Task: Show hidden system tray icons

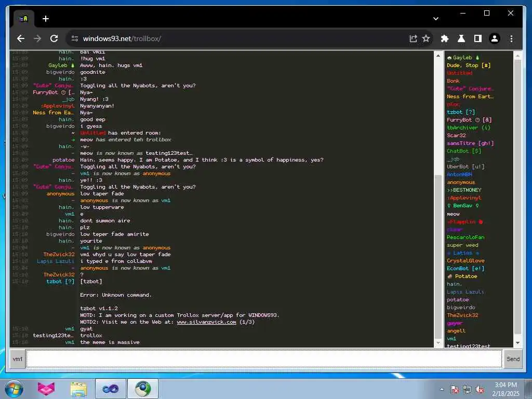Action: point(442,390)
